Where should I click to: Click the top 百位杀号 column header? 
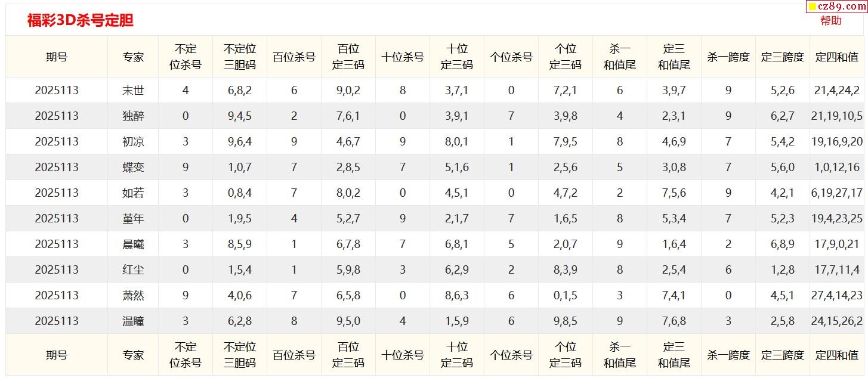point(294,57)
